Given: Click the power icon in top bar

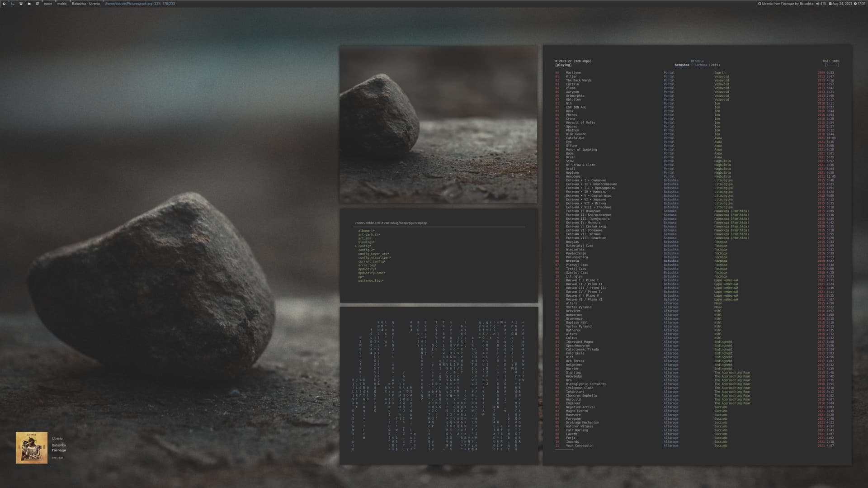Looking at the screenshot, I should [4, 4].
